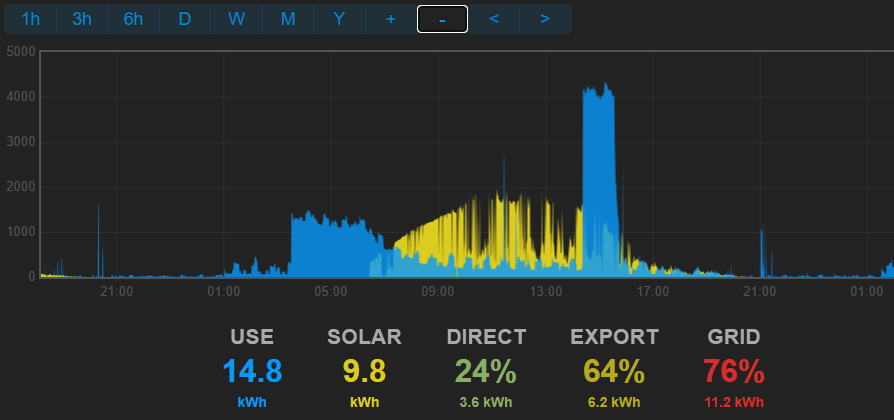Click the EXPORT 64% figure
The height and width of the screenshot is (420, 894).
click(x=614, y=372)
